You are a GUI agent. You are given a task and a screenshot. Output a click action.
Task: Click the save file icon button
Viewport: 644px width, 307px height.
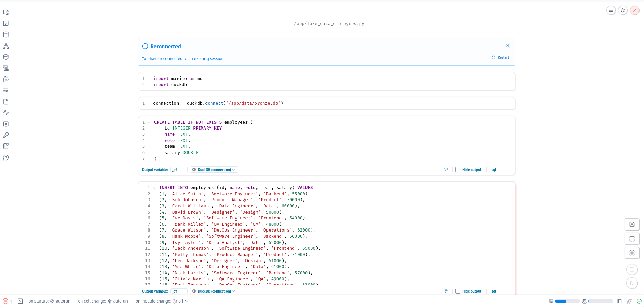(632, 224)
